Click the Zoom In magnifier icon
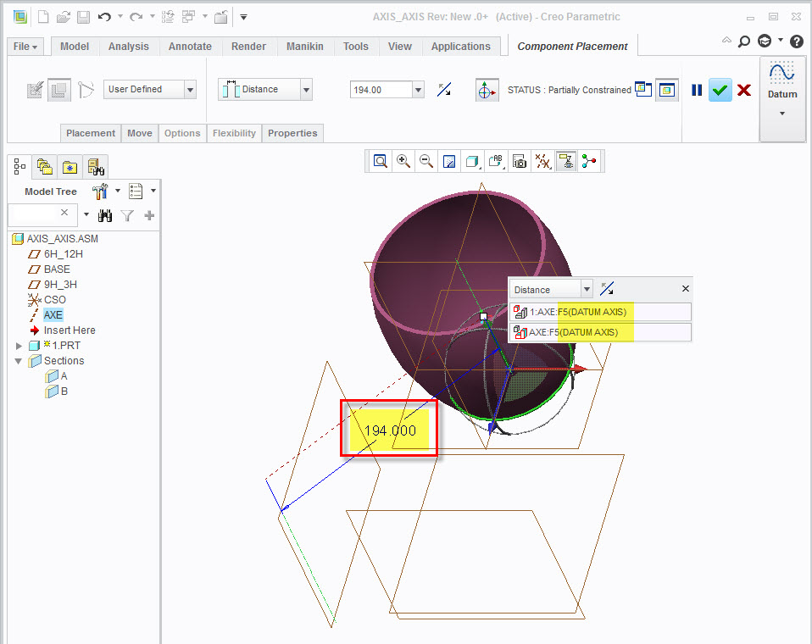This screenshot has width=812, height=644. pos(403,161)
